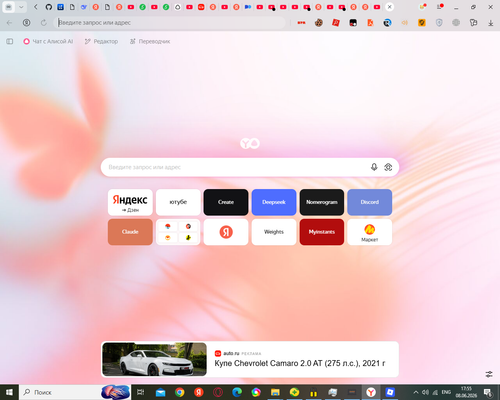Go back using the back arrow
Image resolution: width=500 pixels, height=400 pixels.
pyautogui.click(x=9, y=23)
